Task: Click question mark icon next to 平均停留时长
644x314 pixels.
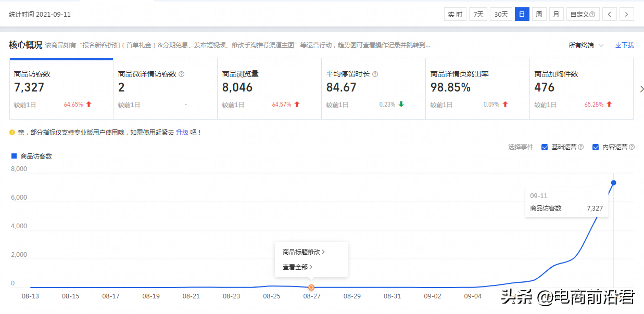Action: tap(375, 73)
